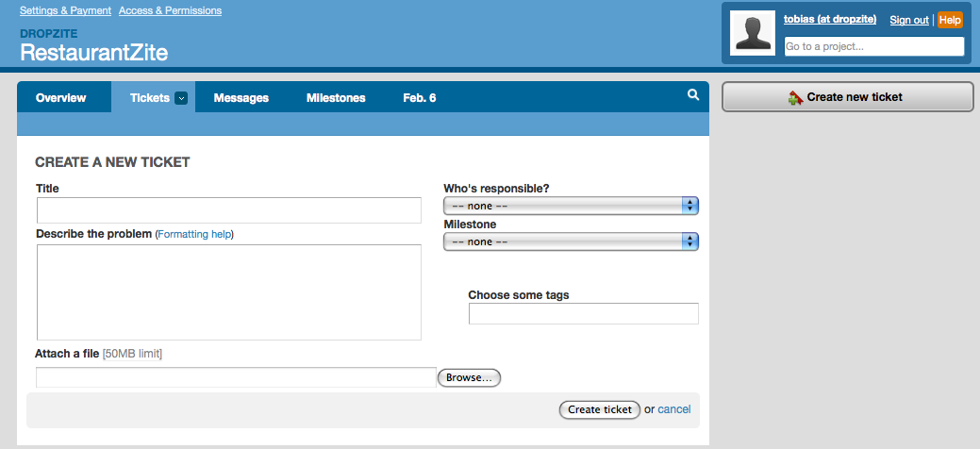Open the Formatting help link
The image size is (980, 449).
click(x=194, y=234)
